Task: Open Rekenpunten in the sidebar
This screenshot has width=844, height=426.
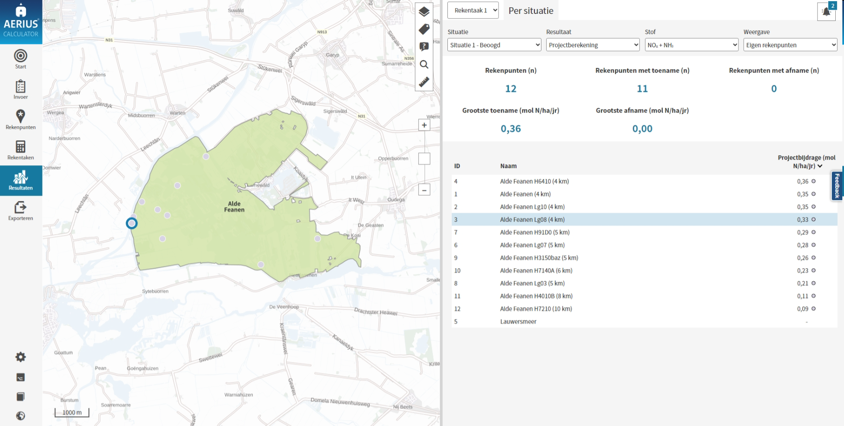Action: tap(20, 120)
